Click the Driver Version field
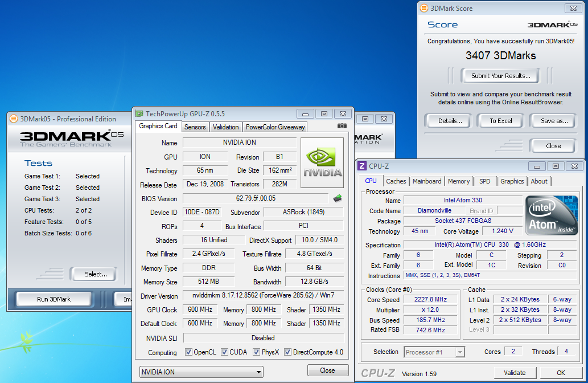Image resolution: width=588 pixels, height=383 pixels. point(263,295)
